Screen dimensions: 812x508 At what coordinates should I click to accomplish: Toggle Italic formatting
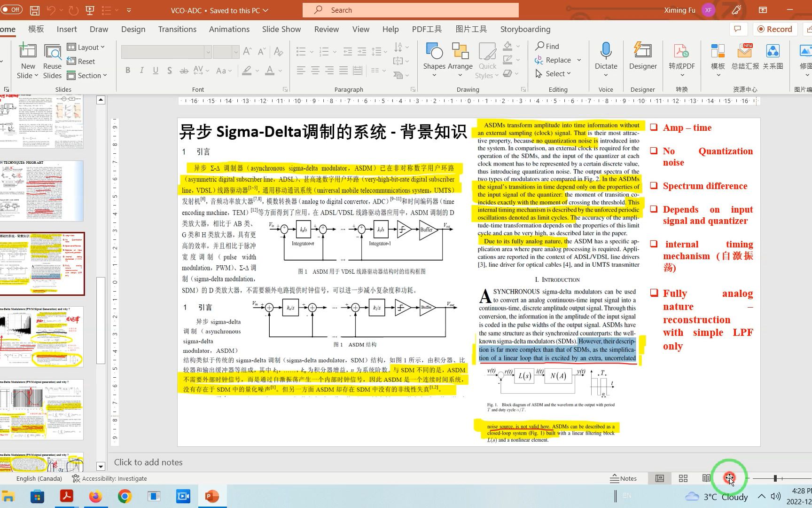[x=141, y=70]
